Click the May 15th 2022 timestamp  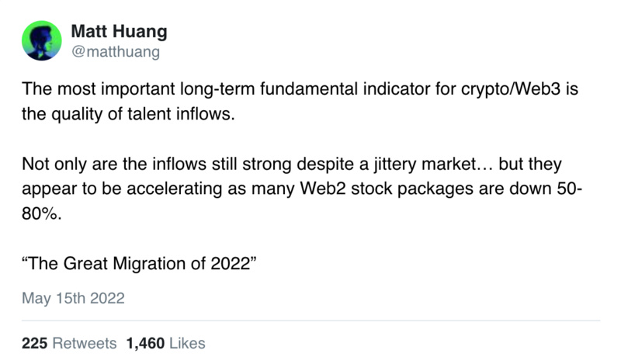pyautogui.click(x=72, y=297)
